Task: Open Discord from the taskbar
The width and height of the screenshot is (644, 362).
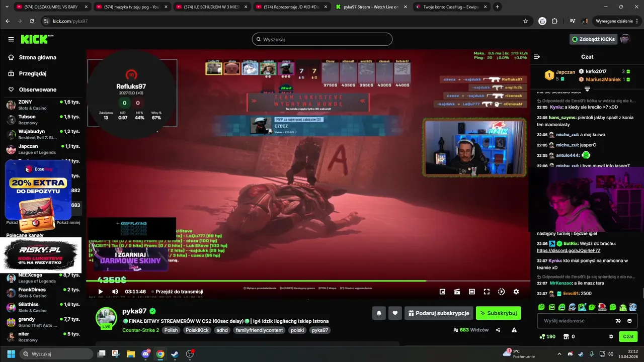Action: coord(146,354)
